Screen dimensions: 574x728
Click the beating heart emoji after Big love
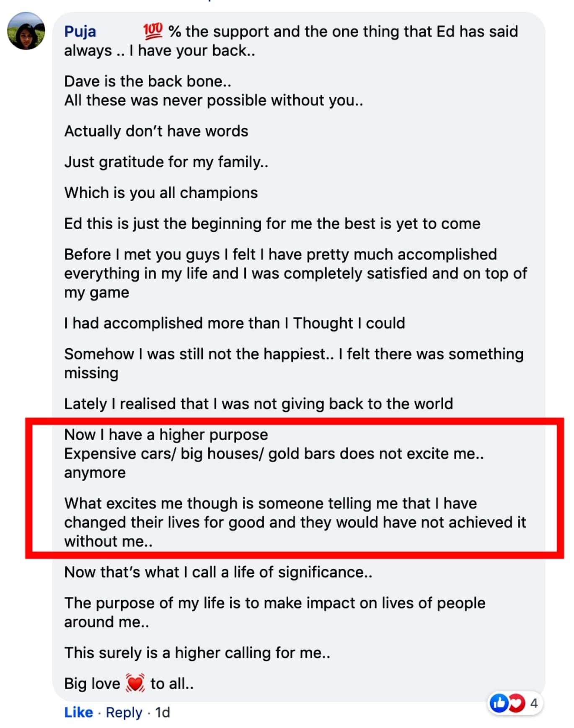point(135,683)
